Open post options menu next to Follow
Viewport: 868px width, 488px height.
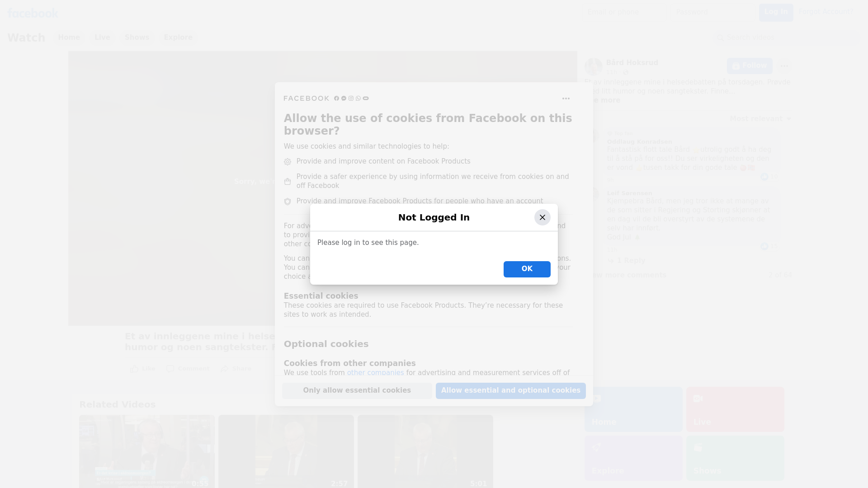pyautogui.click(x=784, y=66)
